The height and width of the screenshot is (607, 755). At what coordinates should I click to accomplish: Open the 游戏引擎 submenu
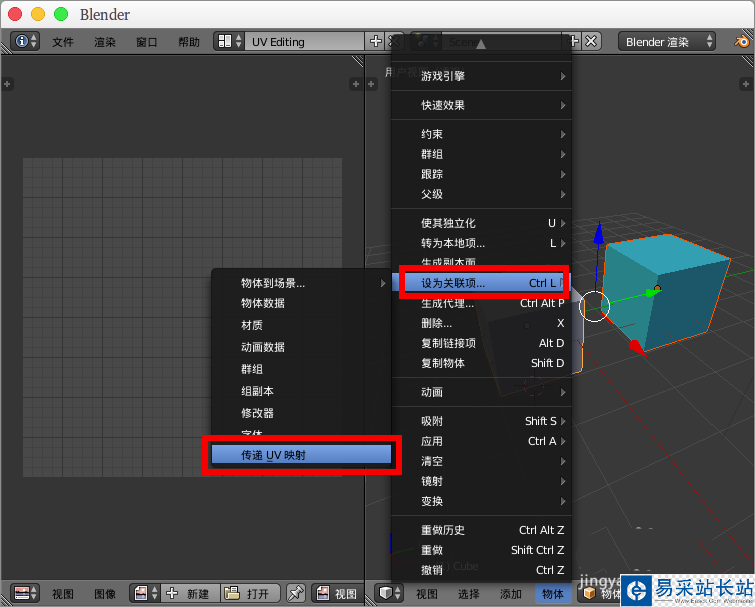(482, 76)
